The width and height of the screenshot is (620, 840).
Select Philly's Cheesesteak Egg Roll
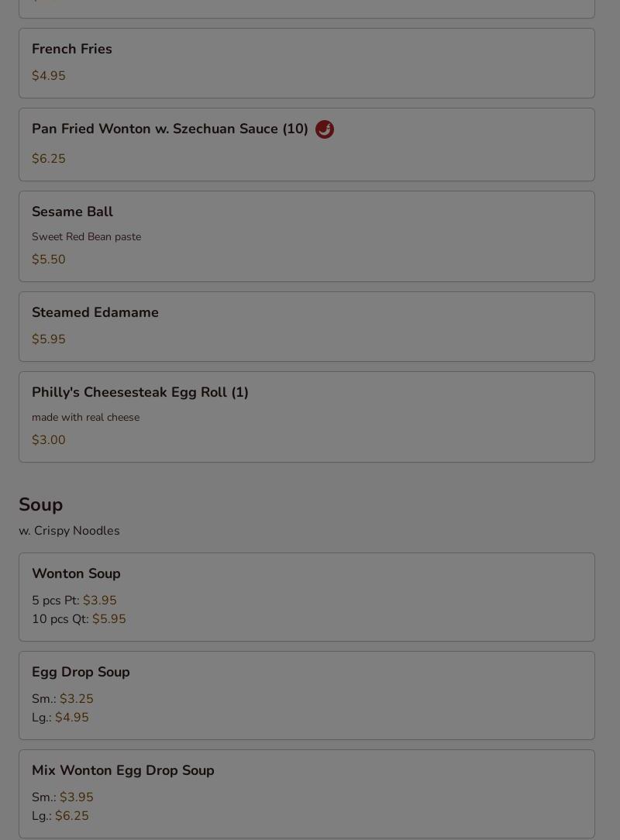click(307, 417)
